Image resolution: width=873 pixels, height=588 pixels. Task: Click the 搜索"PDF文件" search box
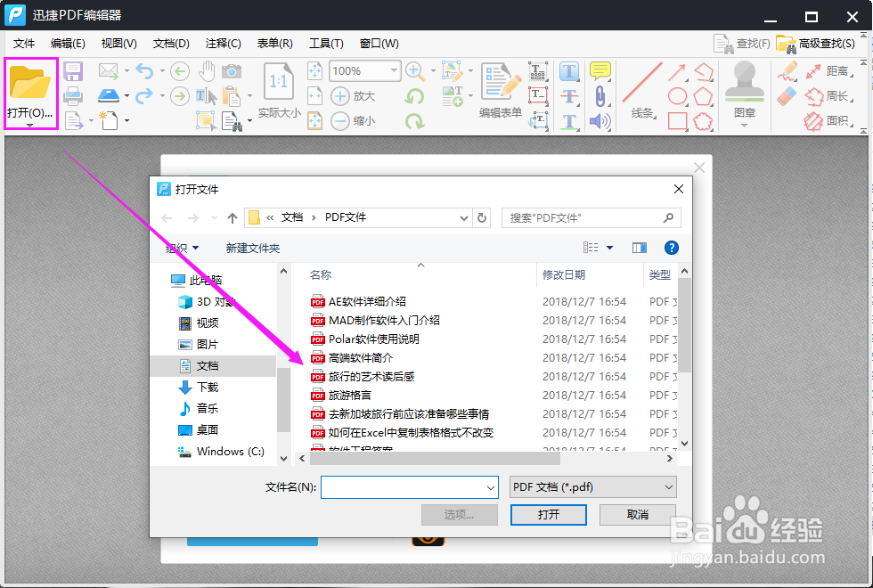pos(592,217)
